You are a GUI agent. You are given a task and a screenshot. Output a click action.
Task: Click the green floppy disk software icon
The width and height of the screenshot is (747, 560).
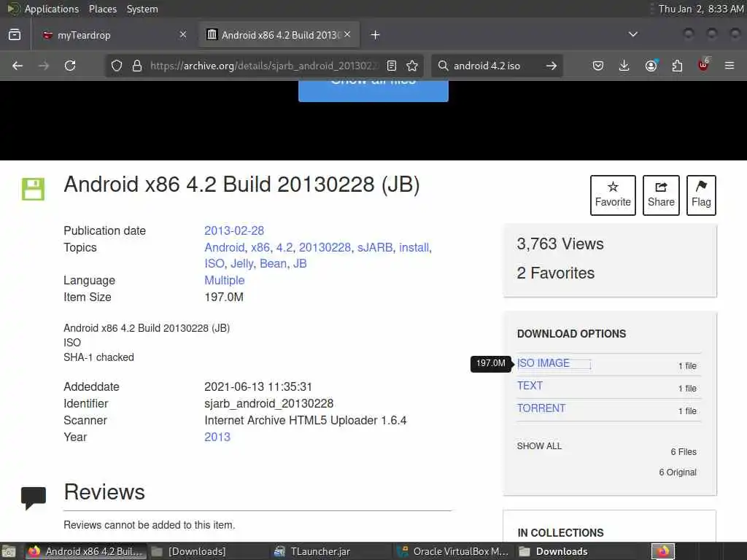click(x=33, y=189)
